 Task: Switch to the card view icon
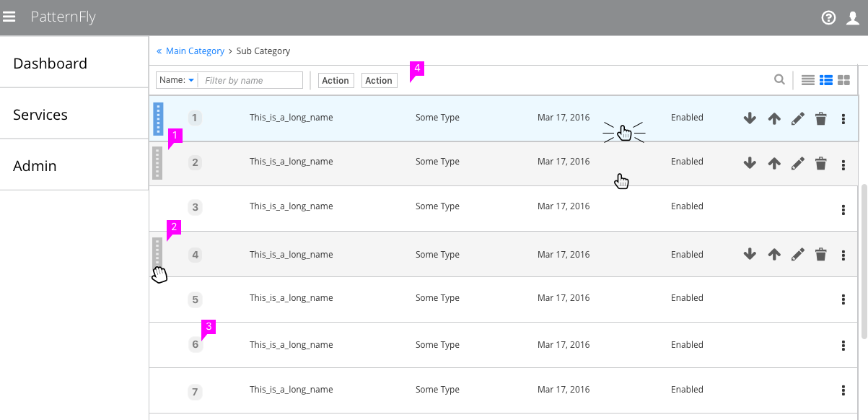[x=843, y=80]
